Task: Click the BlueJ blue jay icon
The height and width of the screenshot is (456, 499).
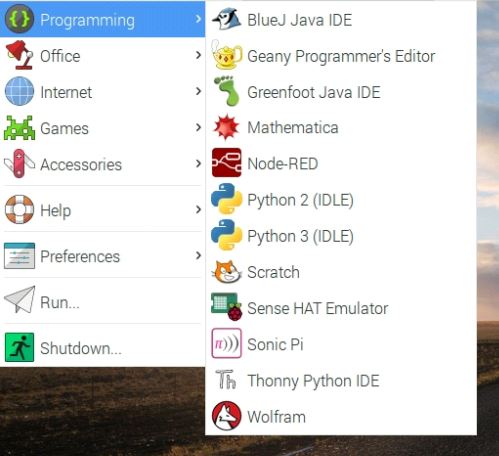Action: [226, 19]
